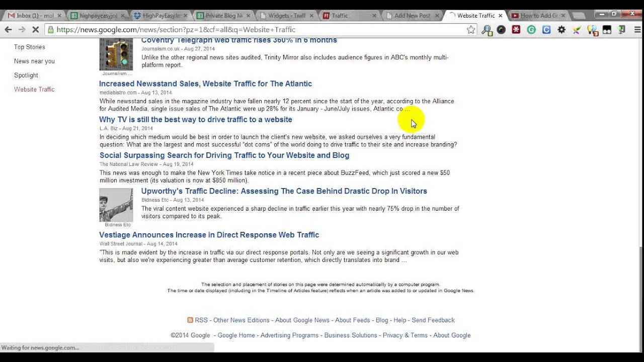The height and width of the screenshot is (362, 644).
Task: Open Top Stories in sidebar
Action: pyautogui.click(x=30, y=47)
